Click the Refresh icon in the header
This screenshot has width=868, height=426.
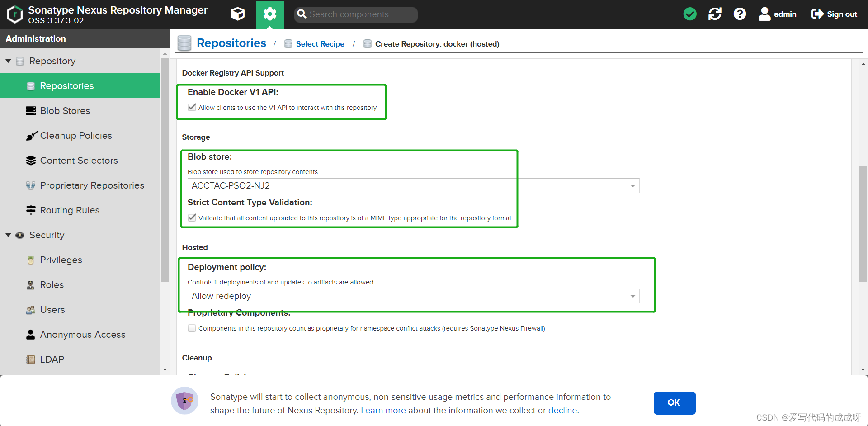coord(715,14)
